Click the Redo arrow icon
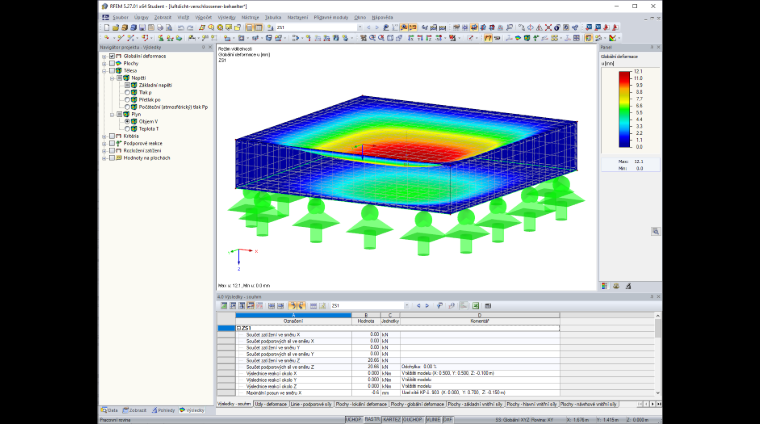Screen dimensions: 760x424 click(x=190, y=28)
